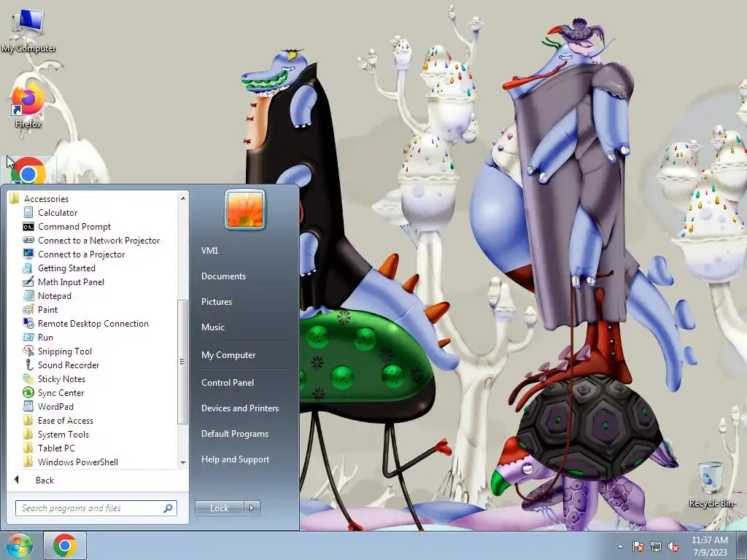
Task: Open the Sticky Notes icon
Action: [x=28, y=378]
